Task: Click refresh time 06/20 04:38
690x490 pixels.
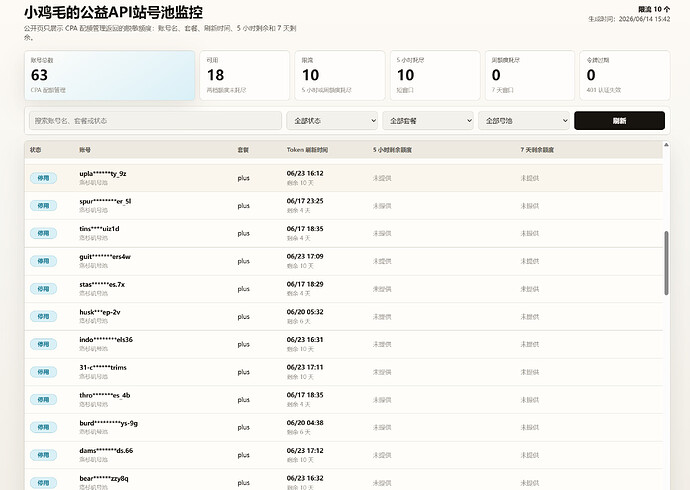Action: (305, 423)
